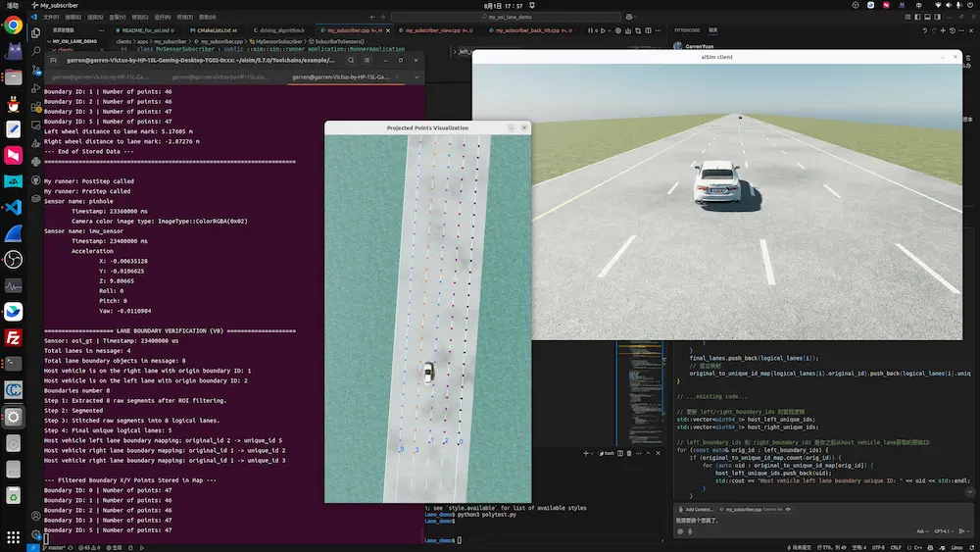Click navigate back arrow in VS Code title bar

coord(372,17)
